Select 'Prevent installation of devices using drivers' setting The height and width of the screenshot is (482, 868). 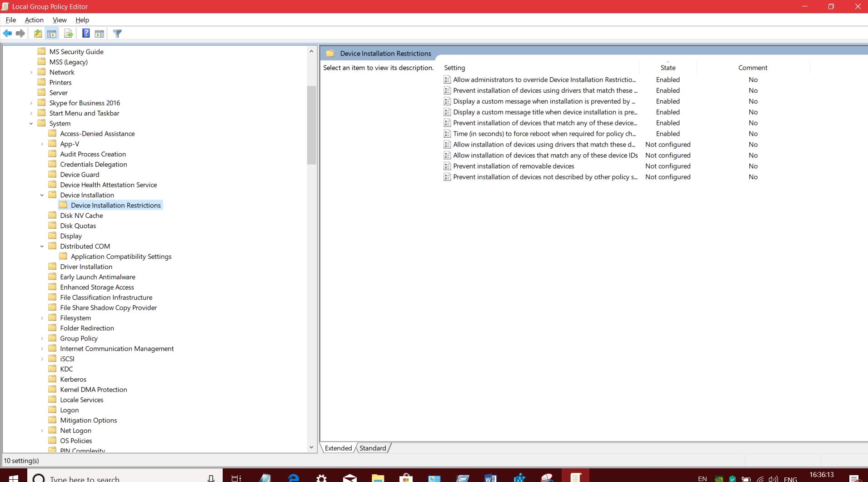coord(545,90)
